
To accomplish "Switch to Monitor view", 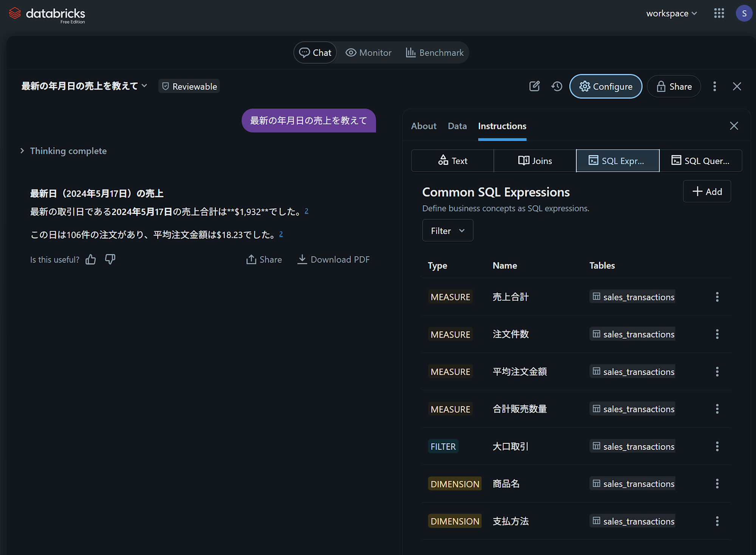I will pyautogui.click(x=369, y=53).
